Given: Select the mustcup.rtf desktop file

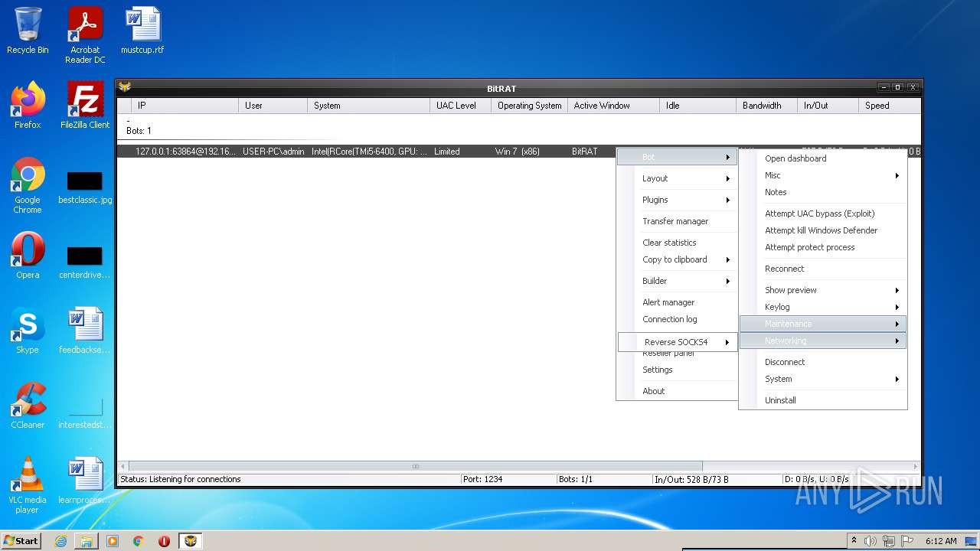Looking at the screenshot, I should (142, 31).
